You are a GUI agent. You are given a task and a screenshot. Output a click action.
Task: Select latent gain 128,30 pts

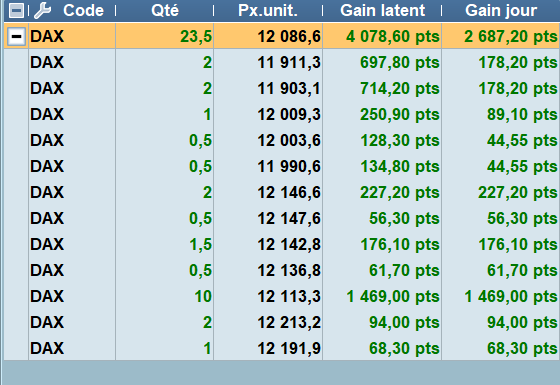pos(400,140)
